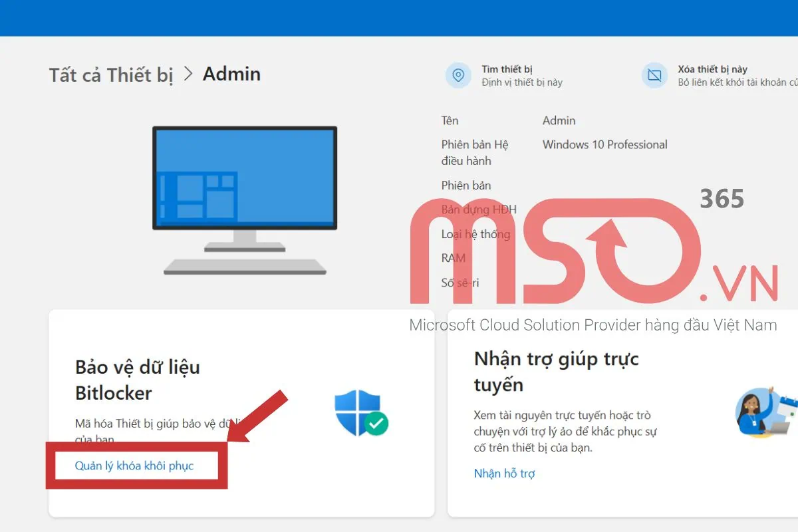Click the Remove device crossed-screen icon
Screen dimensions: 798x532
pyautogui.click(x=654, y=76)
